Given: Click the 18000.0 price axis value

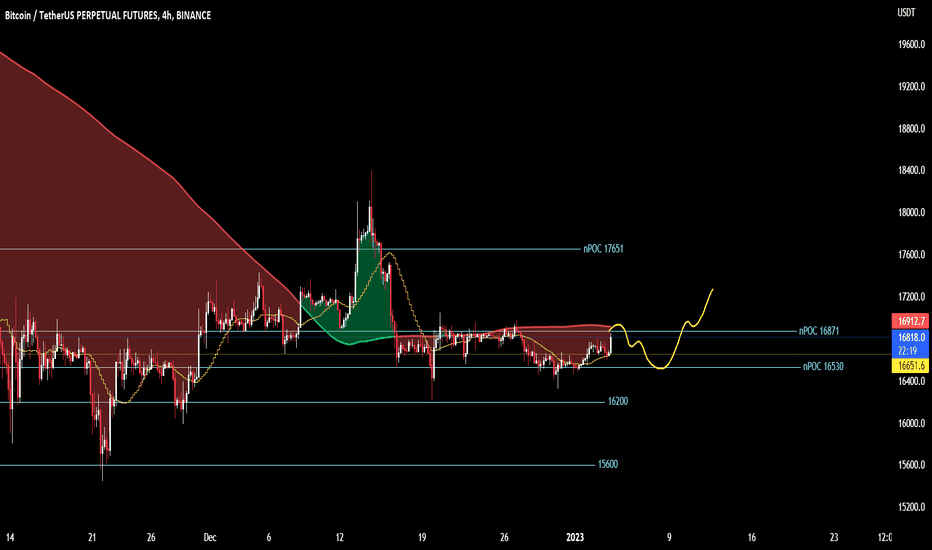Looking at the screenshot, I should point(911,212).
